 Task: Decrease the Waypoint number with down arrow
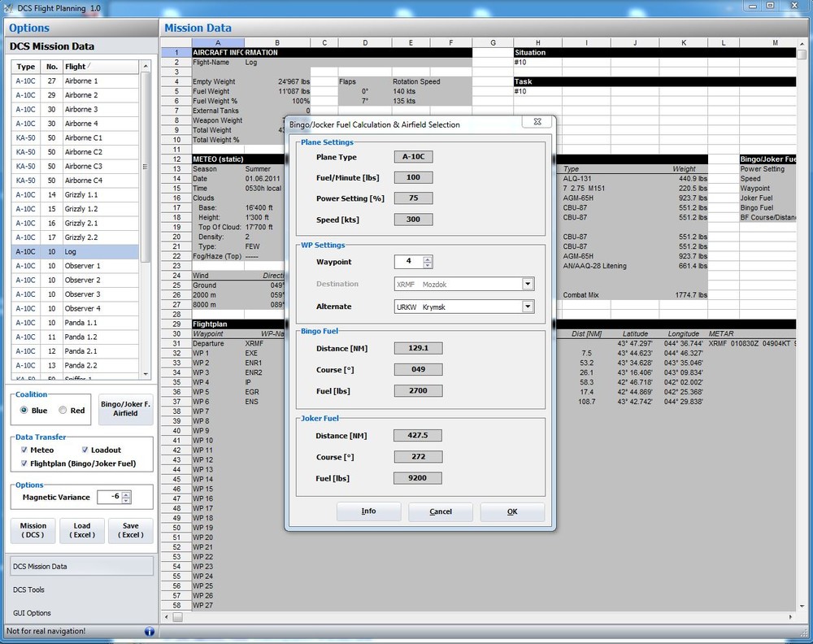pyautogui.click(x=428, y=265)
